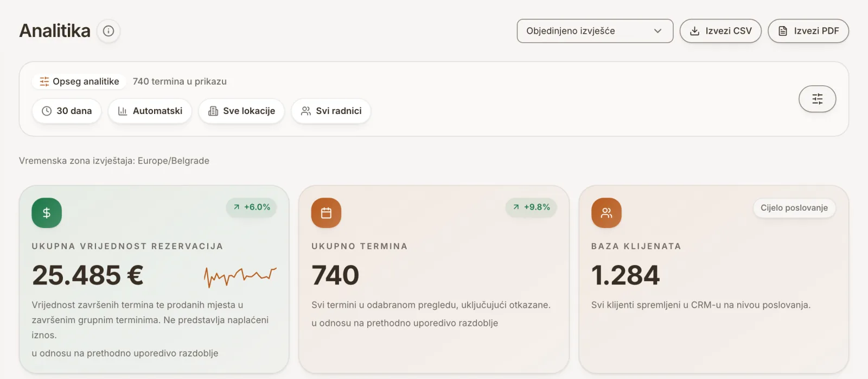Viewport: 868px width, 379px height.
Task: Click the Vremenska zona izvještaja text
Action: point(114,161)
